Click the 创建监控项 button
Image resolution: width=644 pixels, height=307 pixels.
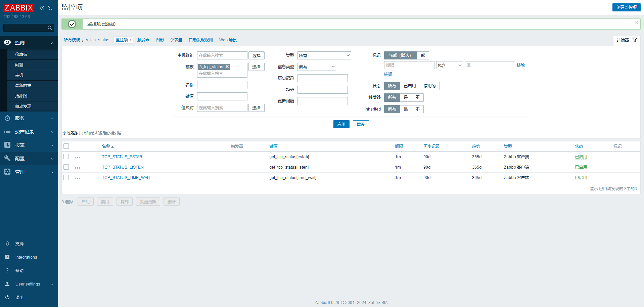pyautogui.click(x=626, y=7)
